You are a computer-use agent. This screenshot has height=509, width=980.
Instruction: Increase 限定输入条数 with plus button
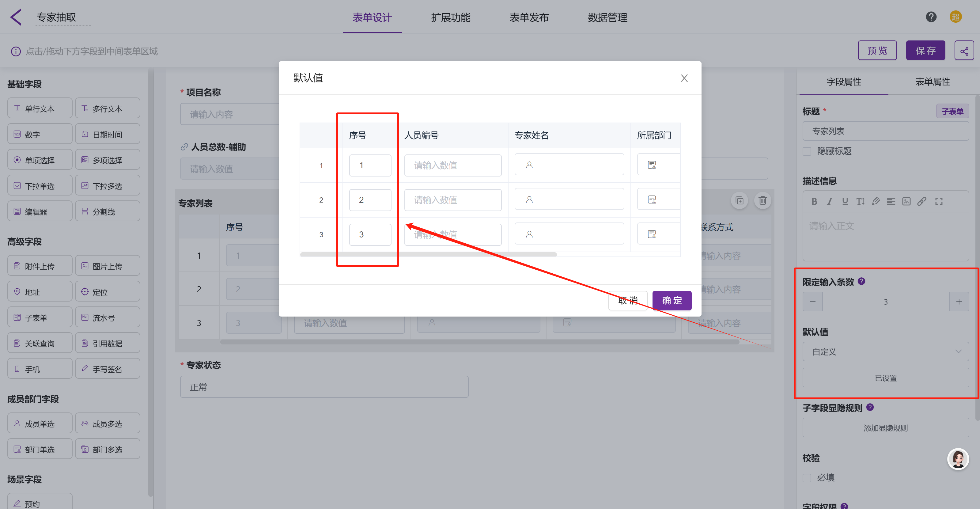(x=959, y=302)
